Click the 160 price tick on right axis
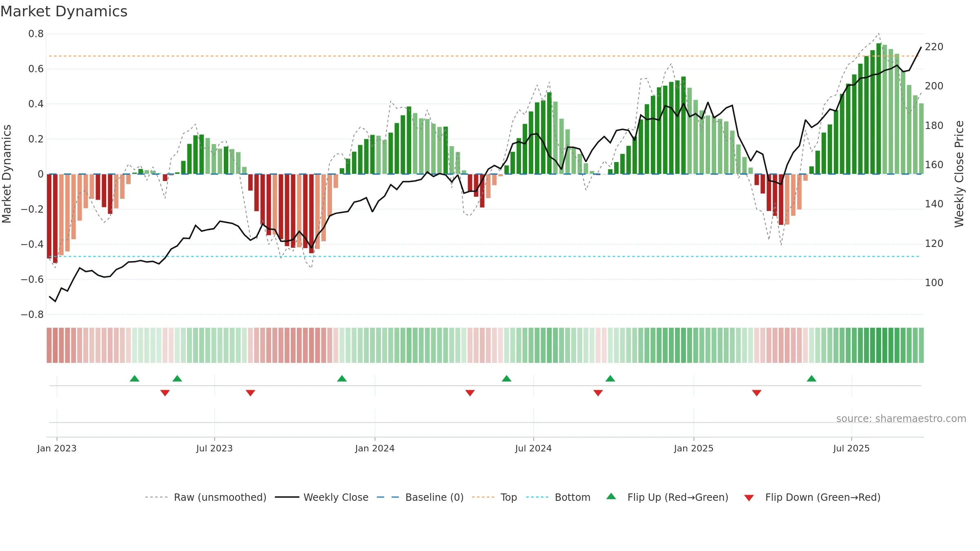 (x=934, y=165)
